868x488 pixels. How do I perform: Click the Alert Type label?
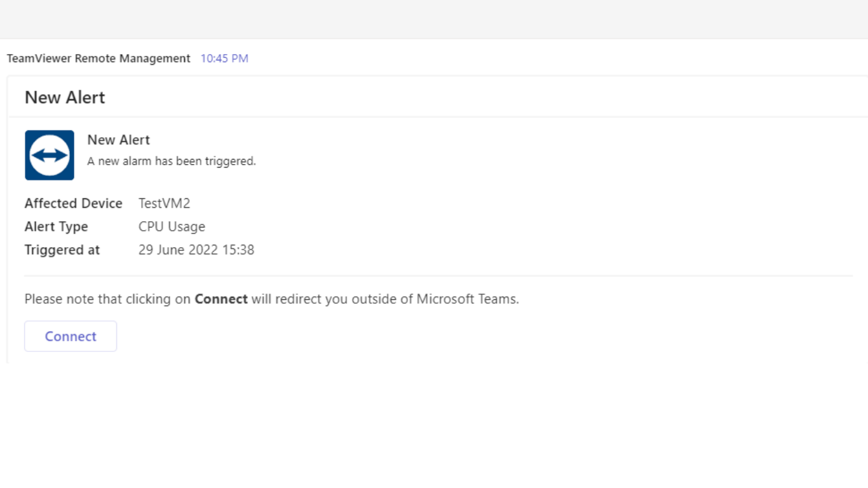pos(56,227)
